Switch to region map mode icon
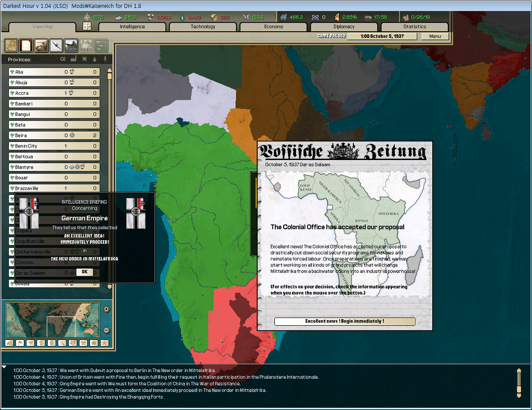 click(73, 343)
